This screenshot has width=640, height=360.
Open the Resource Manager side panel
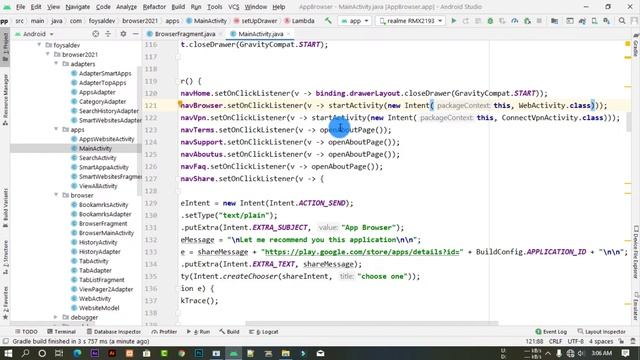coord(5,99)
